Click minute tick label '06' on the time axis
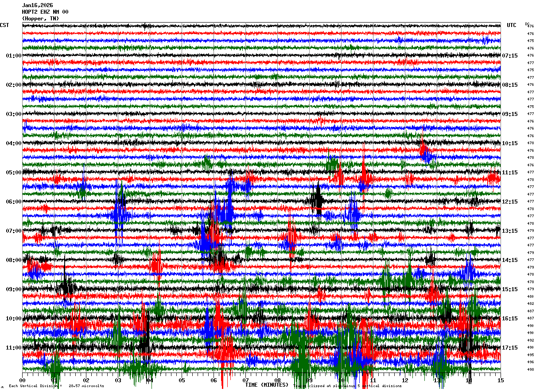 click(x=214, y=380)
